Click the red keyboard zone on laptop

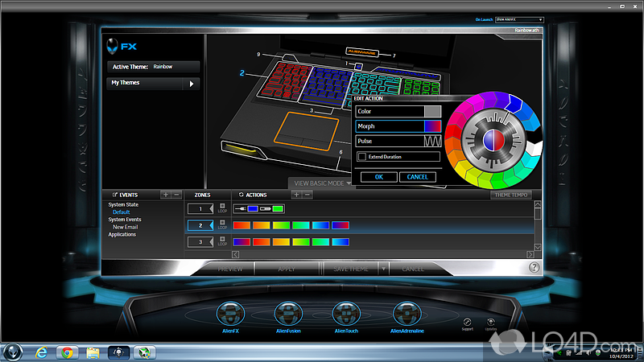point(286,81)
